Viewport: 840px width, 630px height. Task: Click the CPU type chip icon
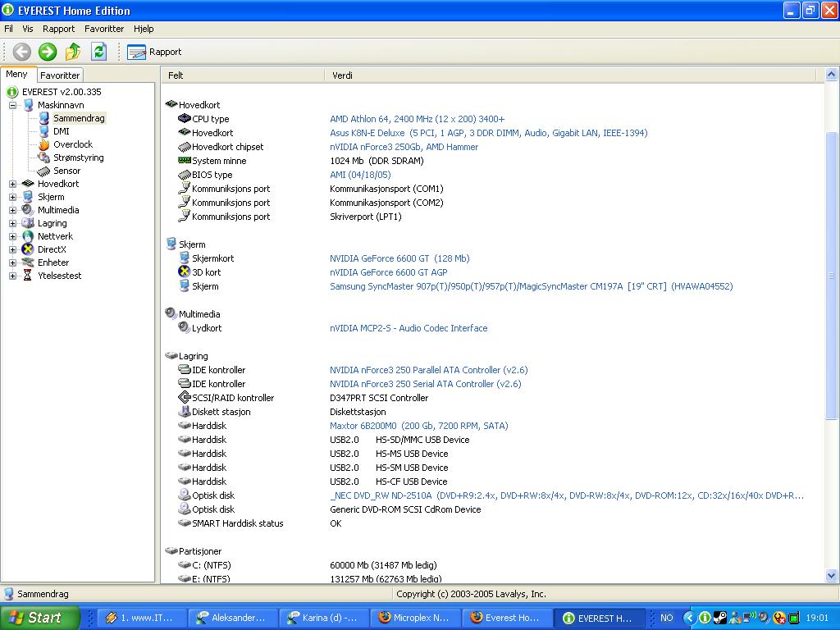tap(185, 118)
